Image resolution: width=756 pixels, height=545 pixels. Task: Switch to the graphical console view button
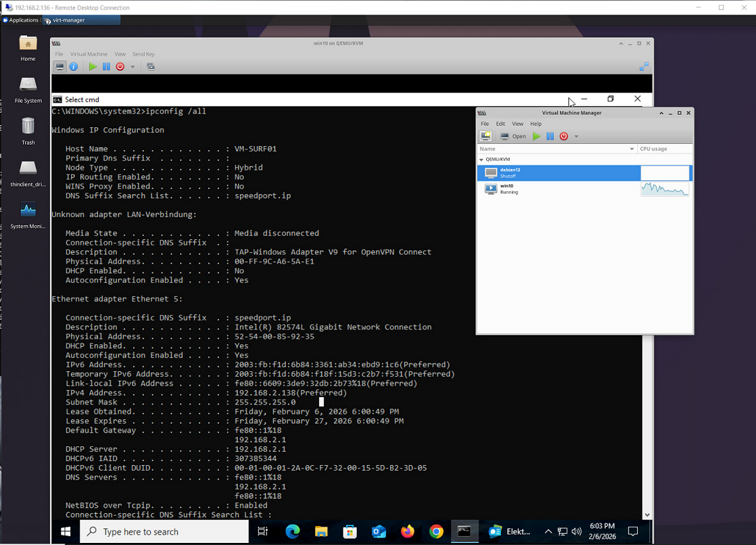60,67
